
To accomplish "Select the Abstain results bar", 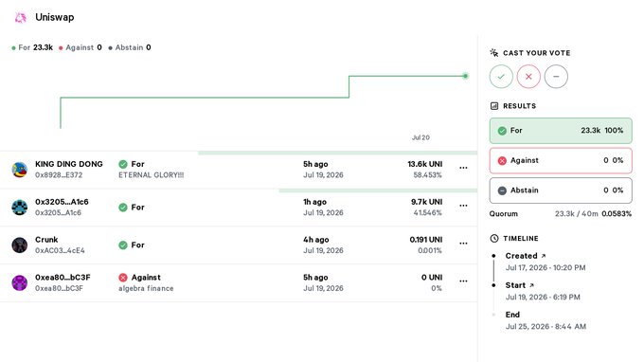I will tap(561, 190).
